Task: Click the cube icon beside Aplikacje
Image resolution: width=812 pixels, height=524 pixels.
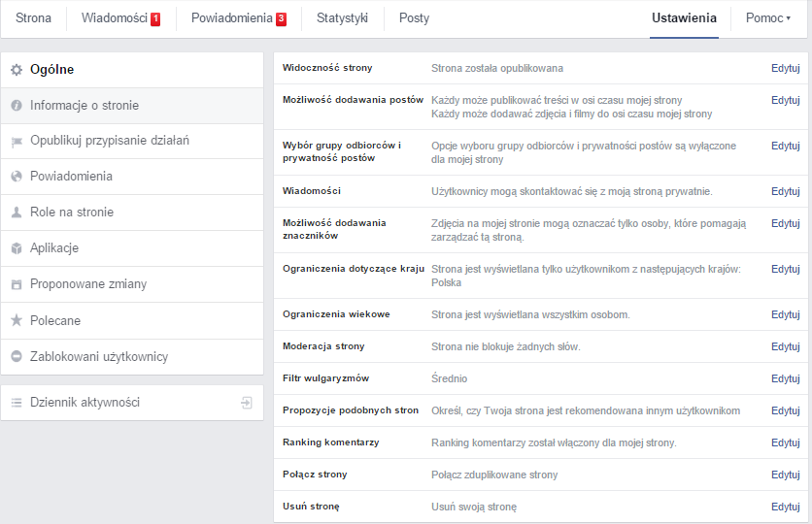Action: coord(17,248)
